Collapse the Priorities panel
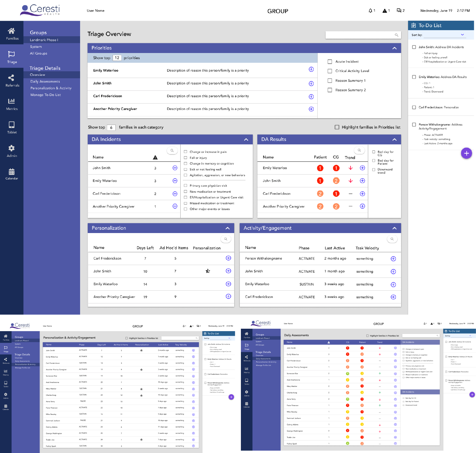 [394, 48]
